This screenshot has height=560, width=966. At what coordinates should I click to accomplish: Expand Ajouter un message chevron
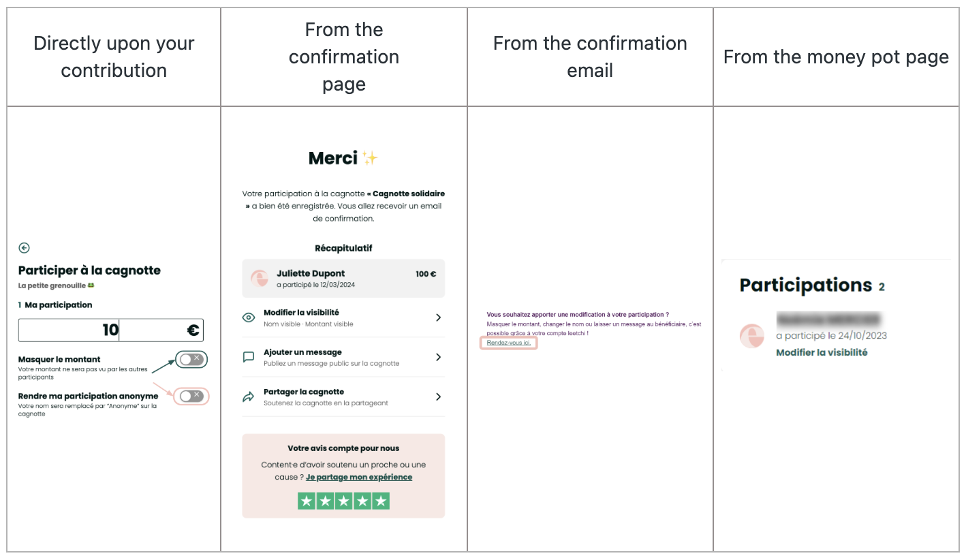pos(438,357)
